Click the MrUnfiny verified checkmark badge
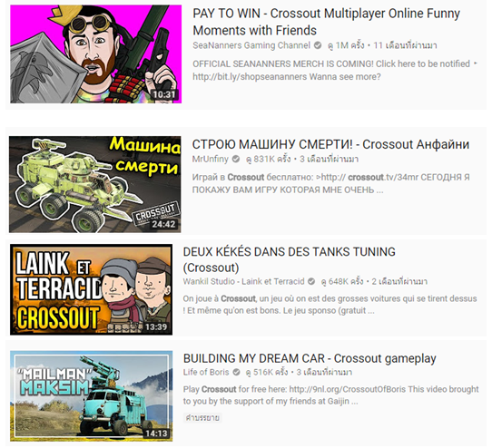The image size is (492, 448). pos(236,159)
